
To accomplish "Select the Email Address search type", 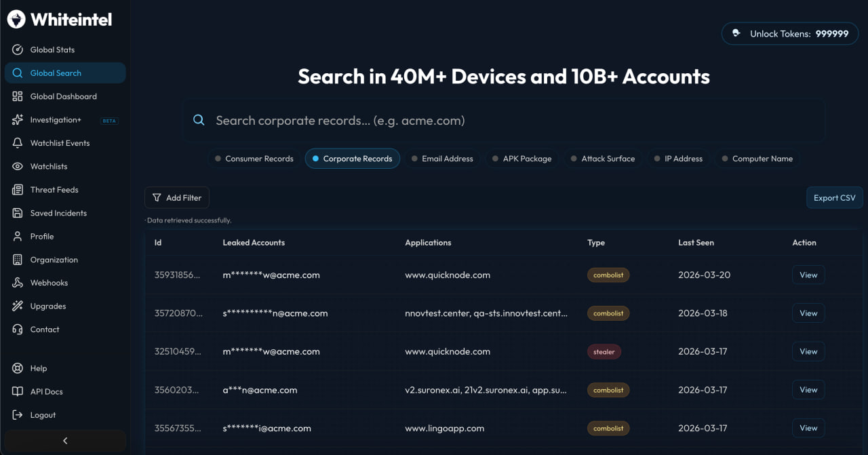I will [443, 159].
